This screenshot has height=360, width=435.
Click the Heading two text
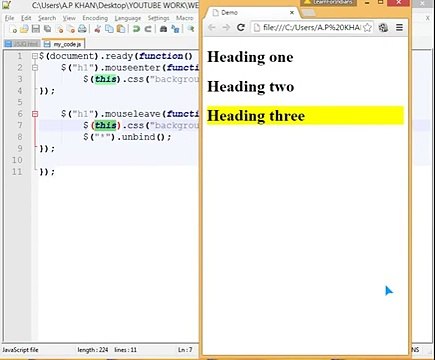pyautogui.click(x=251, y=87)
